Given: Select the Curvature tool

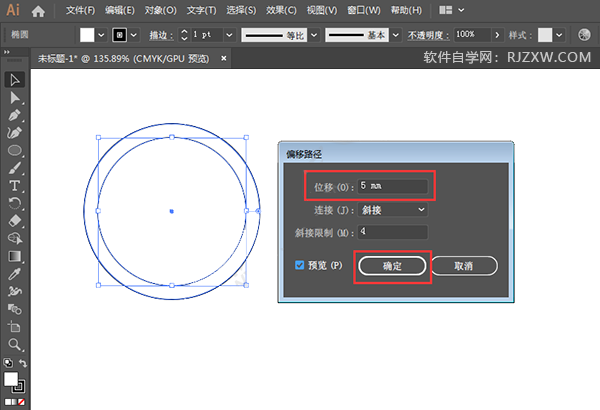Looking at the screenshot, I should [15, 133].
